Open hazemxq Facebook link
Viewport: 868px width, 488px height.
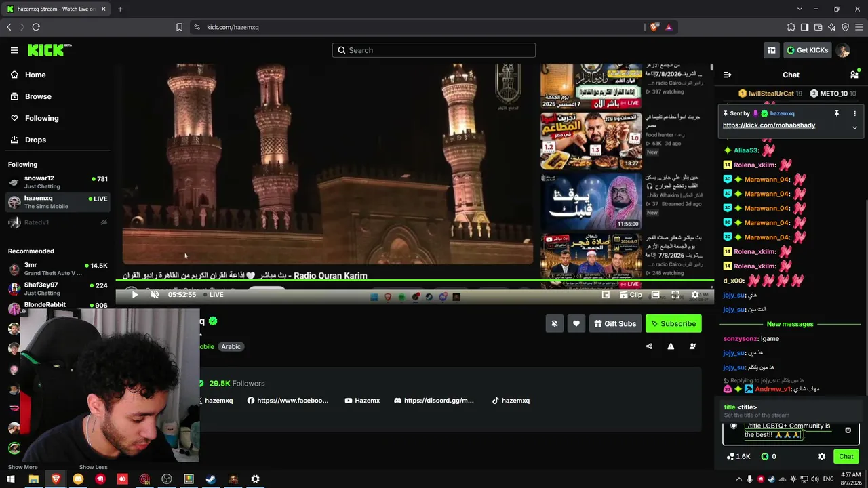click(288, 401)
